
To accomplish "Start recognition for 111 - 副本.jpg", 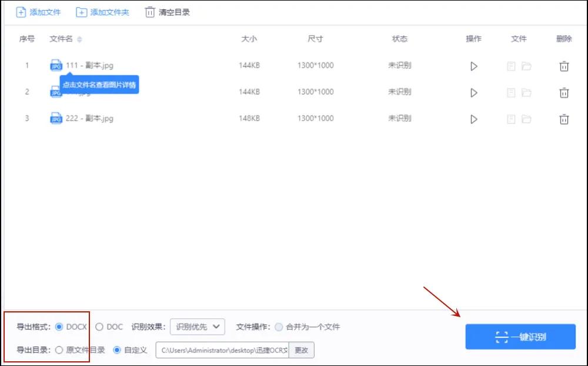I will 473,66.
